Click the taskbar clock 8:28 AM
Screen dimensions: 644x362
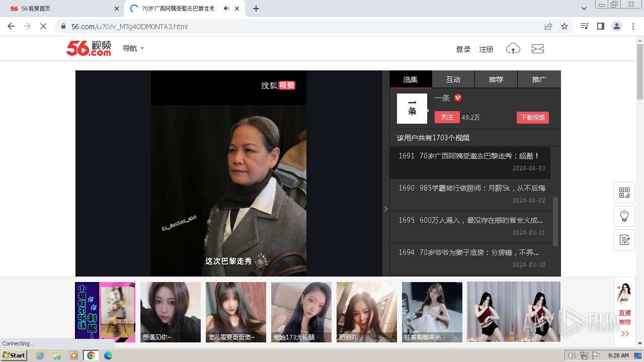[618, 355]
